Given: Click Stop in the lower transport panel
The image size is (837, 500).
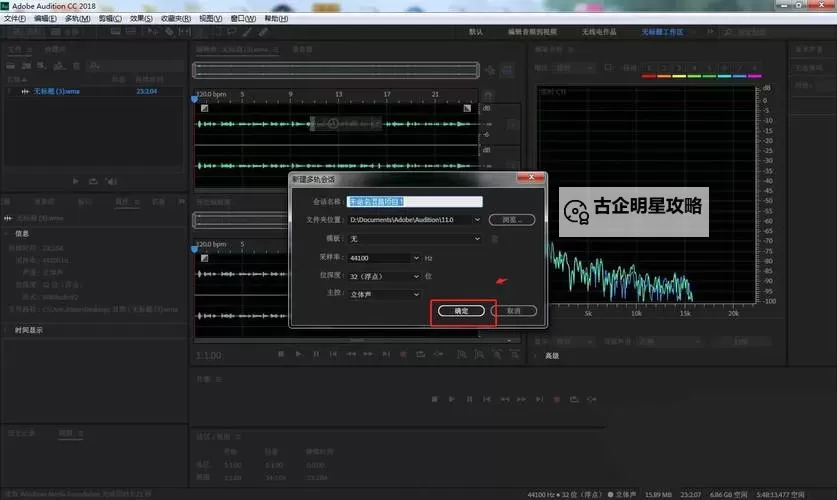Looking at the screenshot, I should click(x=434, y=399).
